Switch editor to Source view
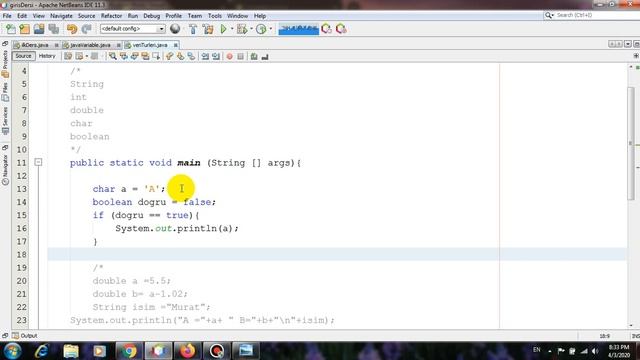This screenshot has width=640, height=360. (x=23, y=56)
